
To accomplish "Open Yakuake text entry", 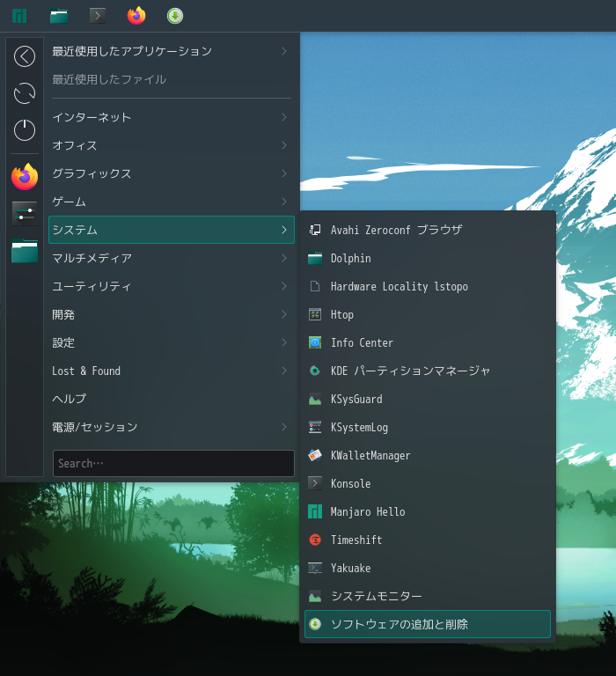I will (x=351, y=568).
